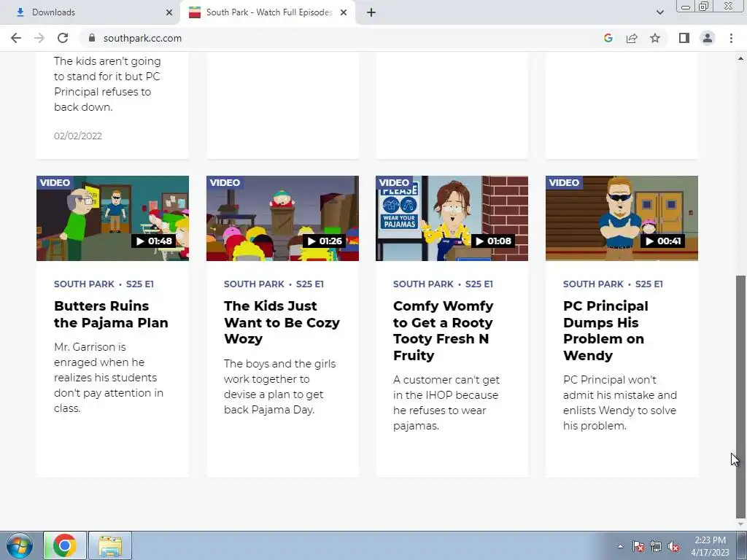Open the 'Butters Ruins the Pajama Plan' title link

point(111,314)
